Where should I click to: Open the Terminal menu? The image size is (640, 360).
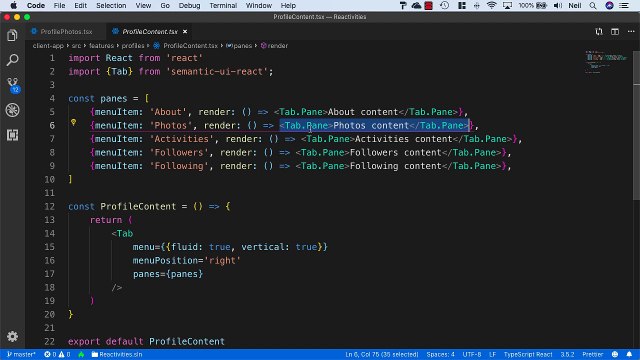(x=223, y=5)
